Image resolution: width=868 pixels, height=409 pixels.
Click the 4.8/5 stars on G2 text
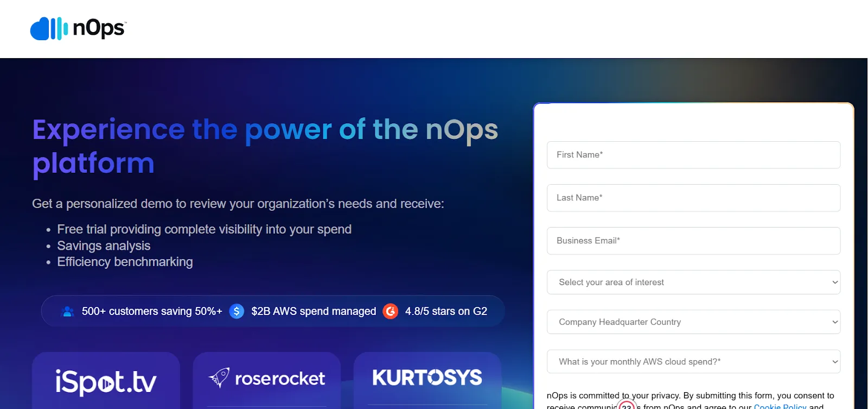coord(446,311)
